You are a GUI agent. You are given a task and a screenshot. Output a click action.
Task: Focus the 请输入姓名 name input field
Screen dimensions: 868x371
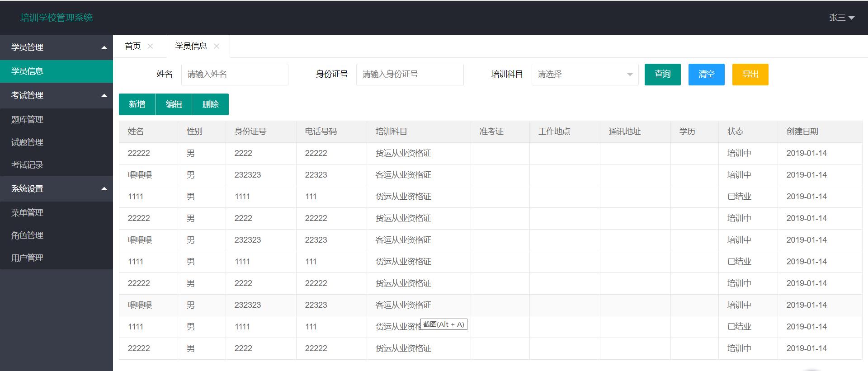[x=235, y=75]
